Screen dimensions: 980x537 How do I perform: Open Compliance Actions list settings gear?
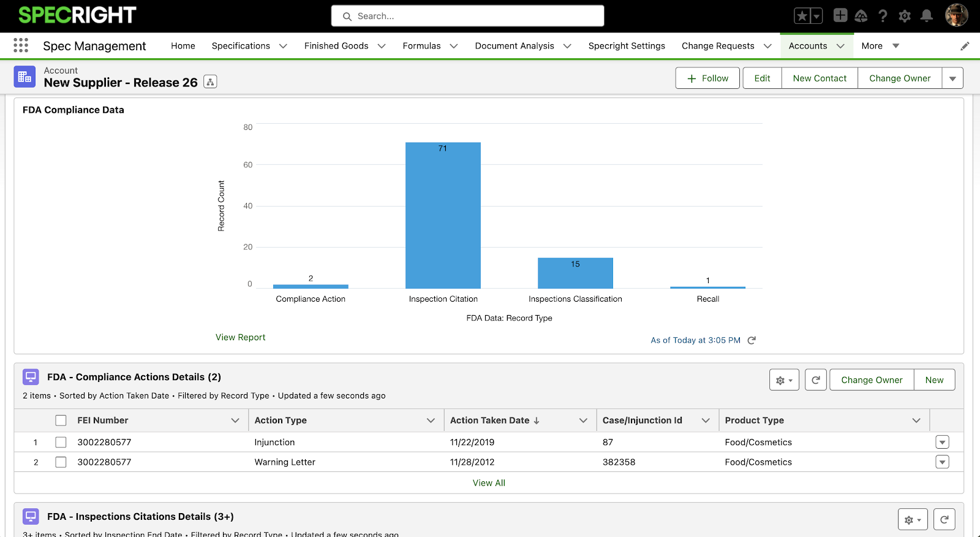(x=784, y=380)
